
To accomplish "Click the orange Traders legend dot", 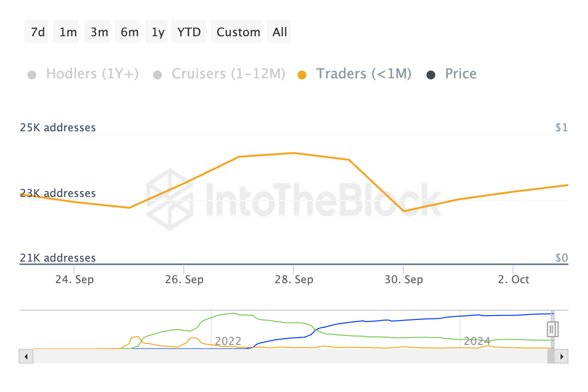I will pos(302,75).
